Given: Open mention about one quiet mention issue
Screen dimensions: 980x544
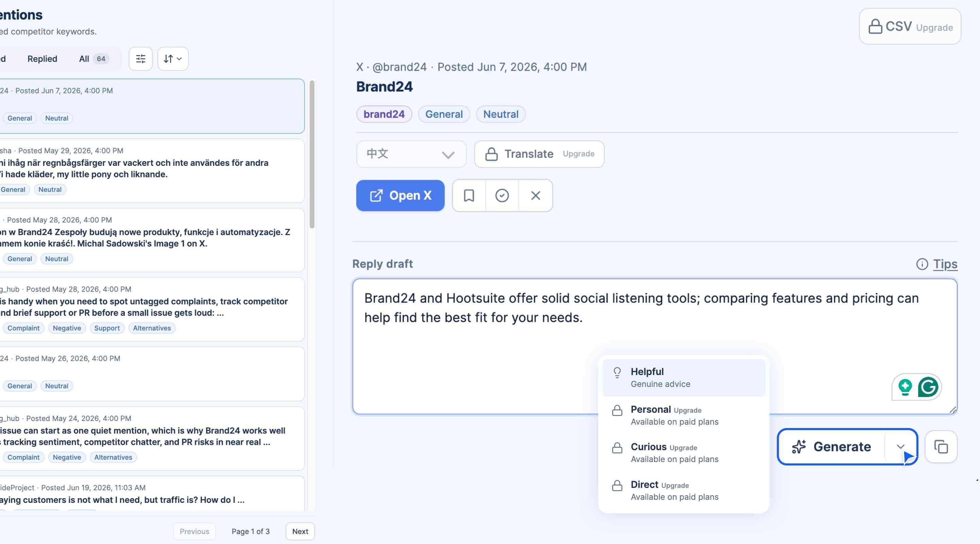Looking at the screenshot, I should 152,438.
